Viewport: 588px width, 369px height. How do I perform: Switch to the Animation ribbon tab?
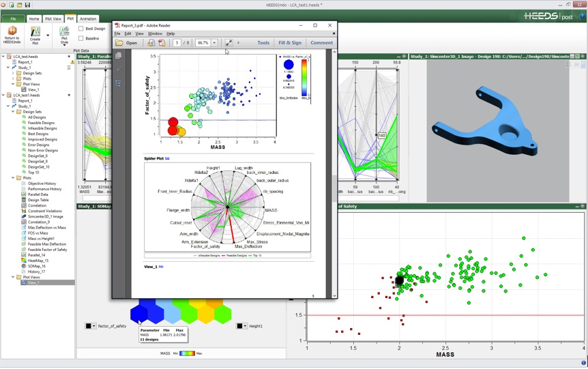click(x=88, y=18)
